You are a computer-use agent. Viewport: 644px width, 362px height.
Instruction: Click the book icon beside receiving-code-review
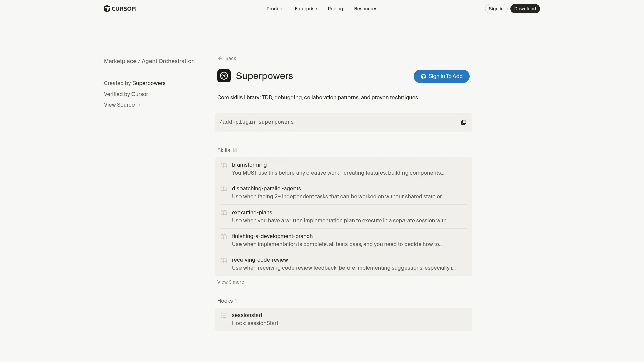pos(224,260)
